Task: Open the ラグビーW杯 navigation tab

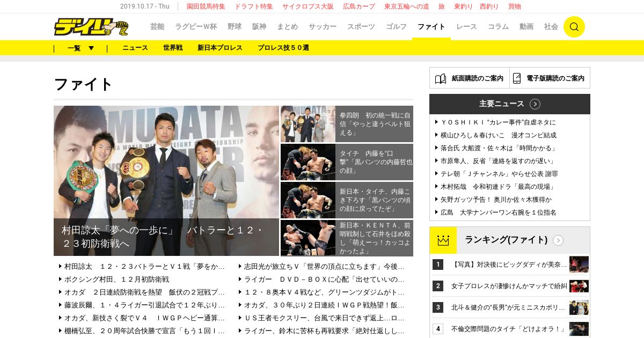Action: 196,27
